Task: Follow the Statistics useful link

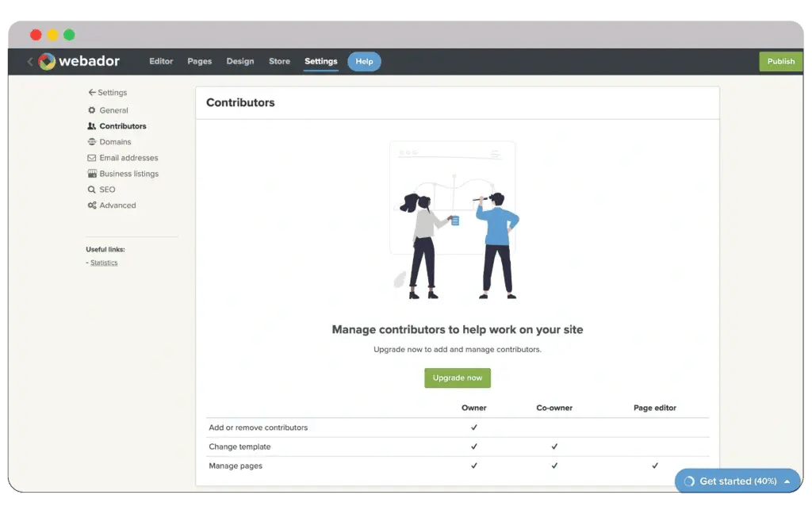Action: point(104,263)
